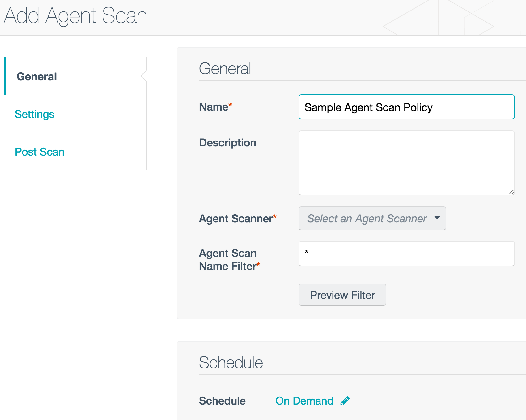
Task: Click the Name field label
Action: 214,107
